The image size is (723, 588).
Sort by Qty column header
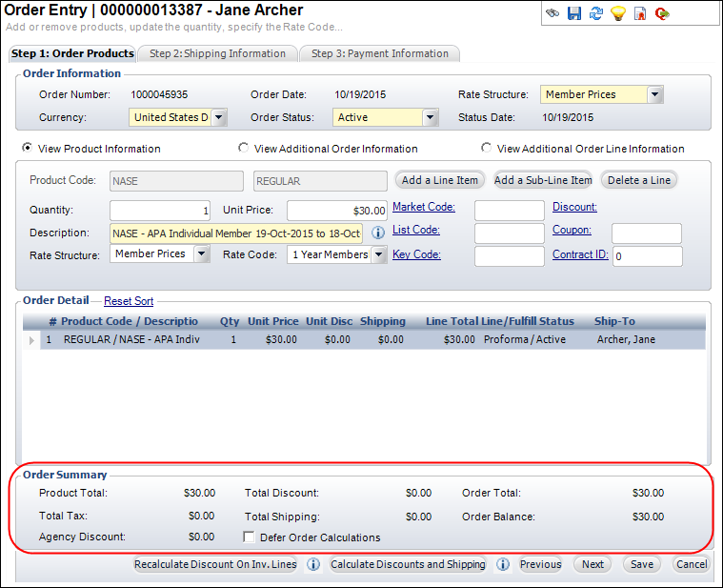230,321
